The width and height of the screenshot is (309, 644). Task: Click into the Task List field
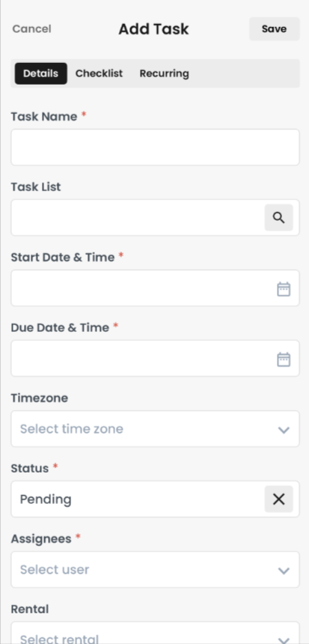(138, 218)
